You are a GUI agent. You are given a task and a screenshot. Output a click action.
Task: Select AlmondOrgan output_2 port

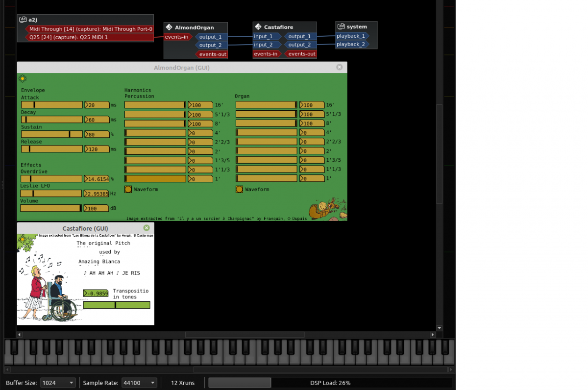coord(211,45)
